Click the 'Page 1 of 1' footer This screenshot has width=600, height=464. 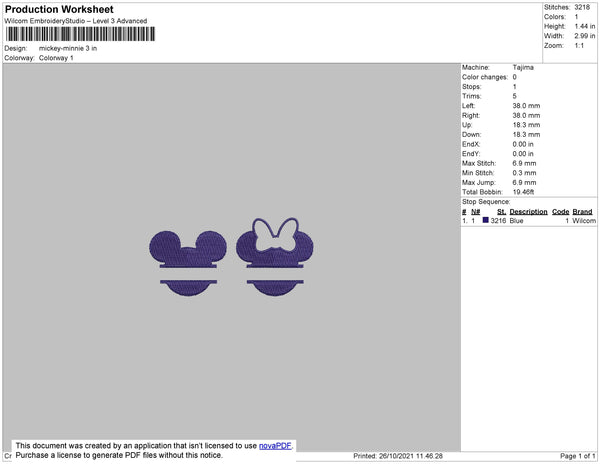(578, 456)
